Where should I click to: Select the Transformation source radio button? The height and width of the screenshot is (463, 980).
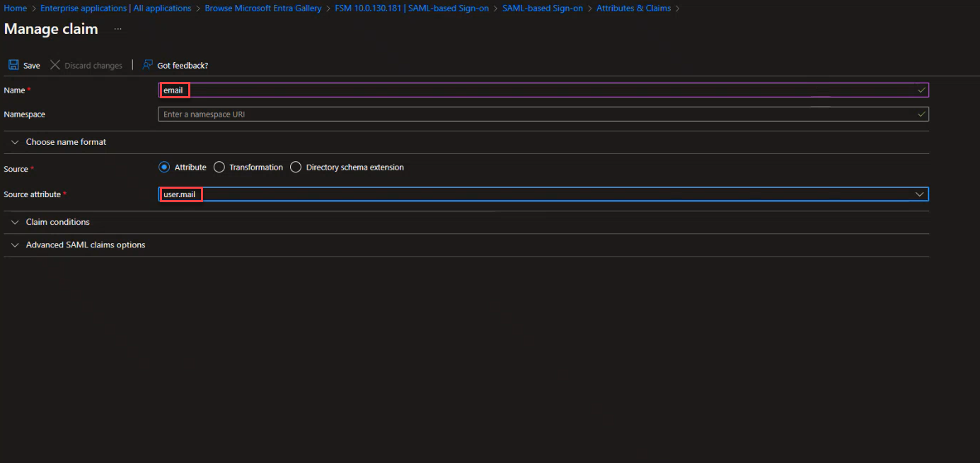[x=219, y=168]
